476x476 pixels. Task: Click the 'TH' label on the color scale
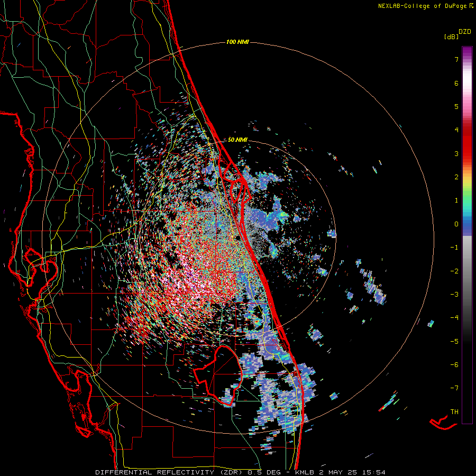[x=454, y=412]
